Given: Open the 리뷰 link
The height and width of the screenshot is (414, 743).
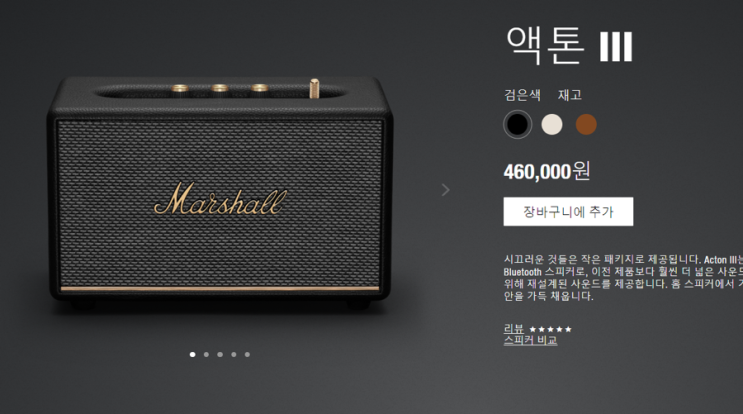Looking at the screenshot, I should 514,328.
